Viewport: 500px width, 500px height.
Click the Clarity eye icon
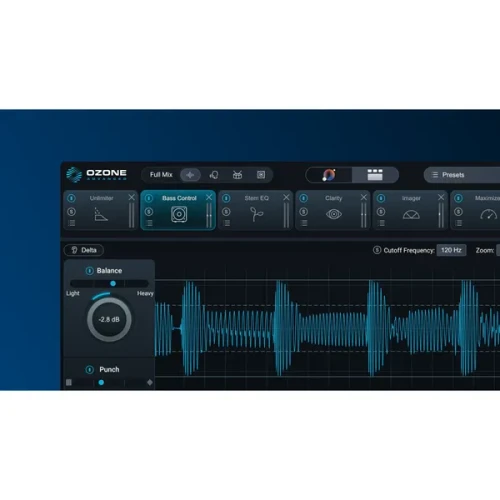(334, 214)
